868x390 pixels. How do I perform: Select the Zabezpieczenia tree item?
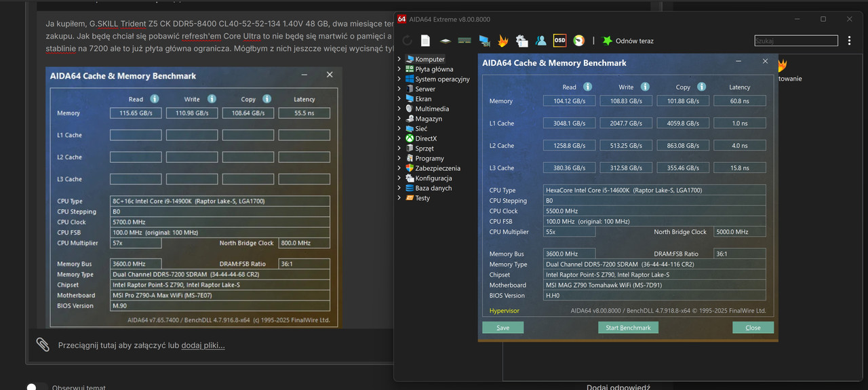[x=437, y=168]
